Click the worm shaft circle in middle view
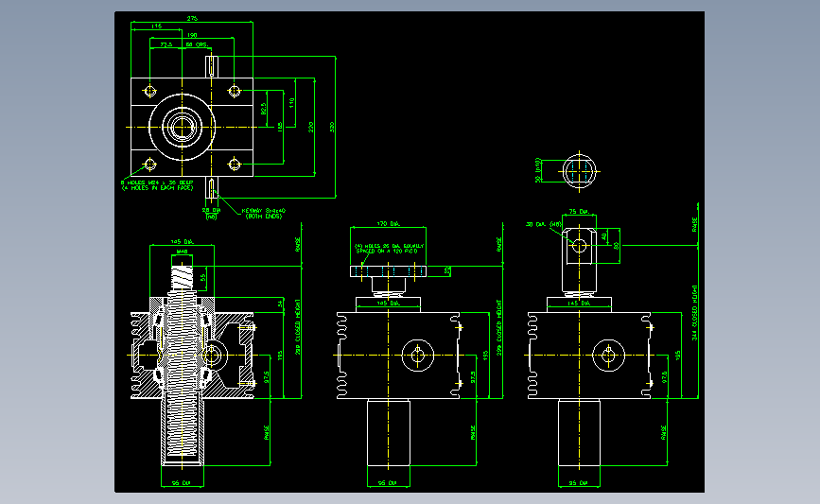The height and width of the screenshot is (504, 820). 418,356
